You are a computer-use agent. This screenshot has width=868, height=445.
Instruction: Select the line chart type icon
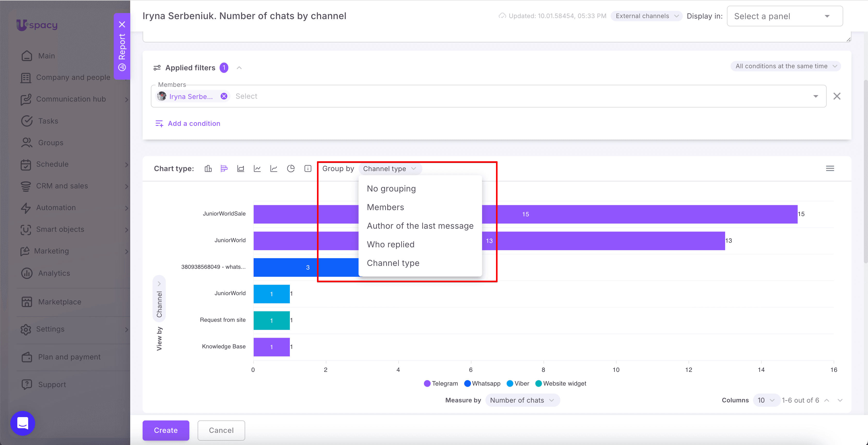coord(257,168)
